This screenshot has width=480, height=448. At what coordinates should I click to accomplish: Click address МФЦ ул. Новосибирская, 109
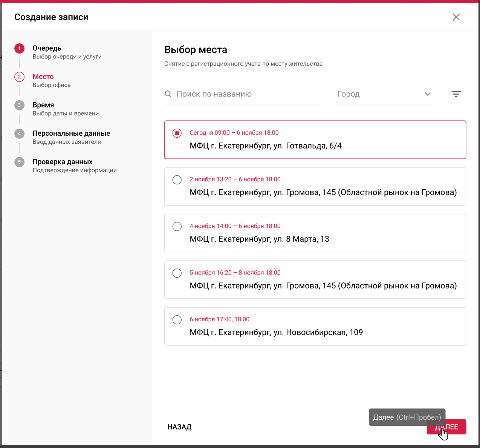pos(276,333)
